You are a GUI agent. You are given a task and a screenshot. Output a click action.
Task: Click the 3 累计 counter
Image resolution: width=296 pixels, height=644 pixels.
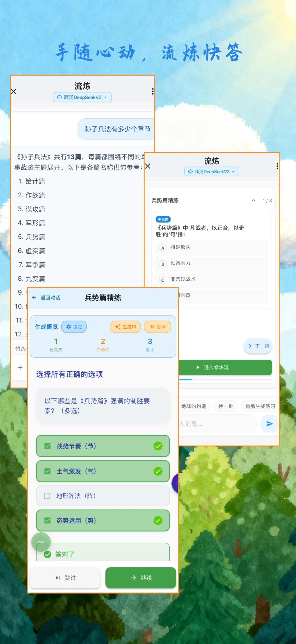[150, 345]
